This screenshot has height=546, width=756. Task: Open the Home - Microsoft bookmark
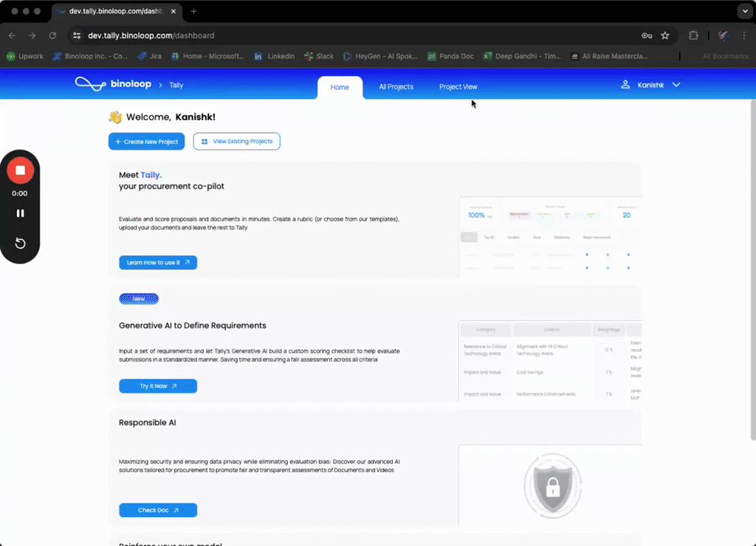point(207,56)
